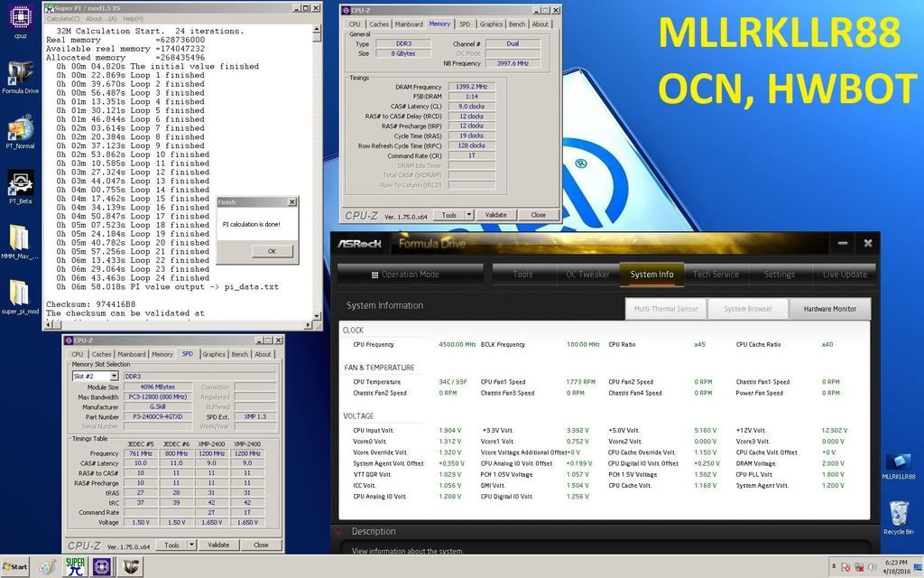This screenshot has width=924, height=578.
Task: Click the volume icon in system tray
Action: (x=872, y=567)
